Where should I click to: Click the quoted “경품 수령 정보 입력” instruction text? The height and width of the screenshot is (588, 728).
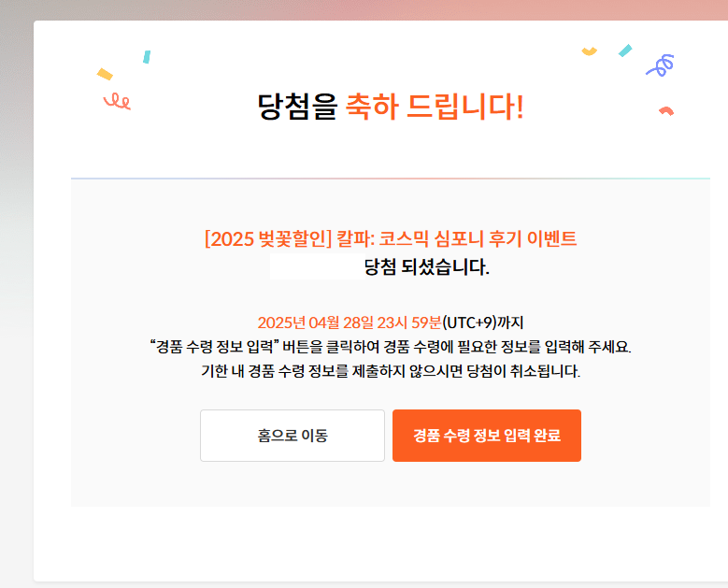tap(214, 347)
